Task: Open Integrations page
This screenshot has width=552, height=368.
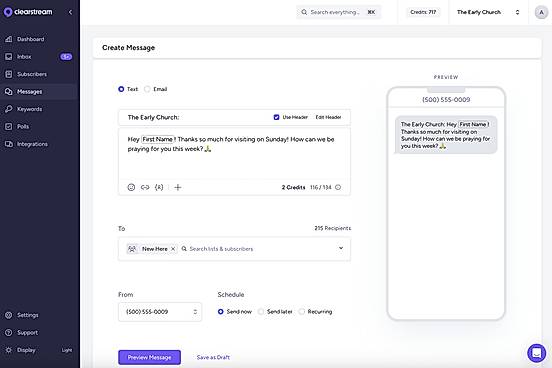Action: coord(39,144)
